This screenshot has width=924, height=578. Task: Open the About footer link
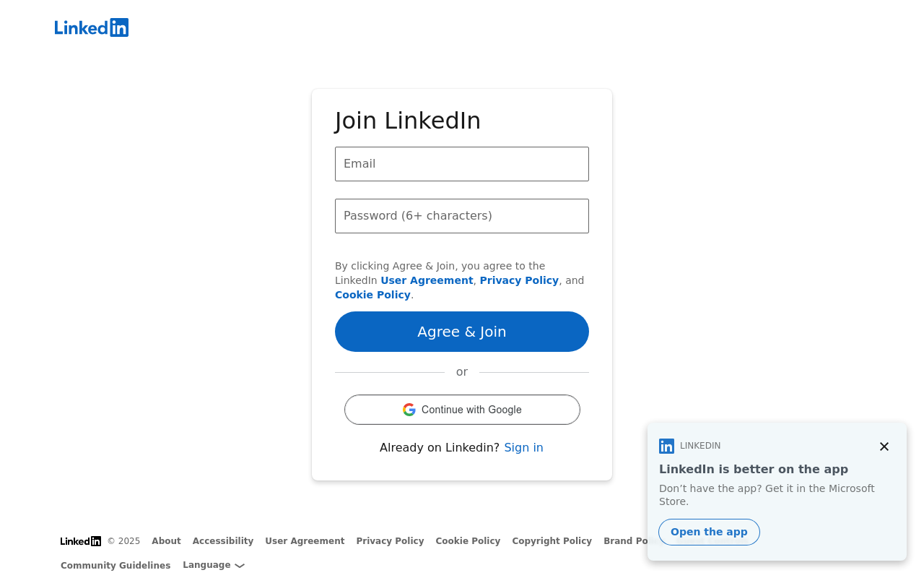coord(166,541)
